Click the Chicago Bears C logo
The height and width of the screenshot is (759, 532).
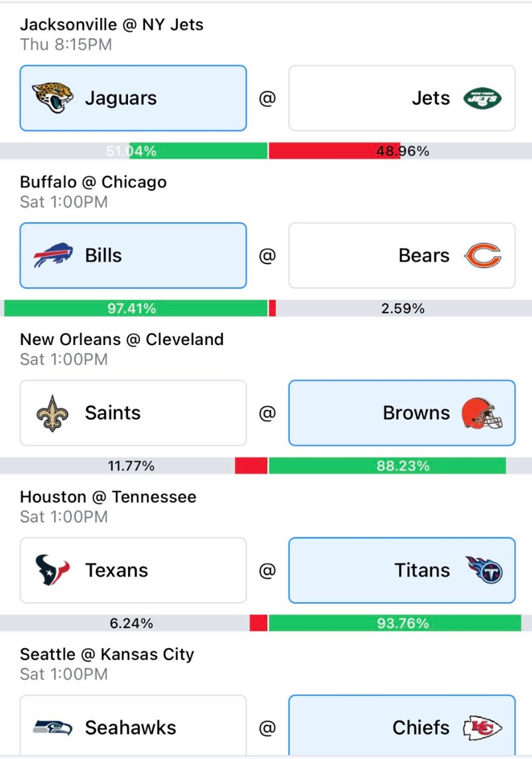tap(483, 255)
